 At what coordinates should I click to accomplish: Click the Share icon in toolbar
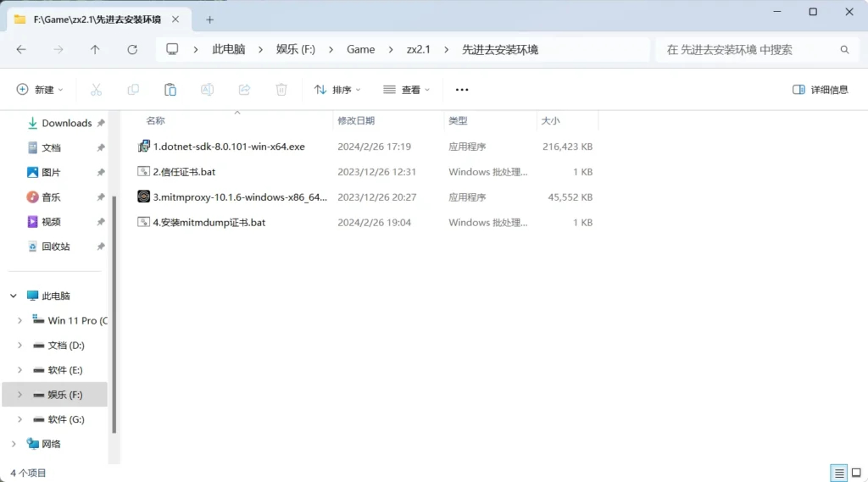(244, 90)
